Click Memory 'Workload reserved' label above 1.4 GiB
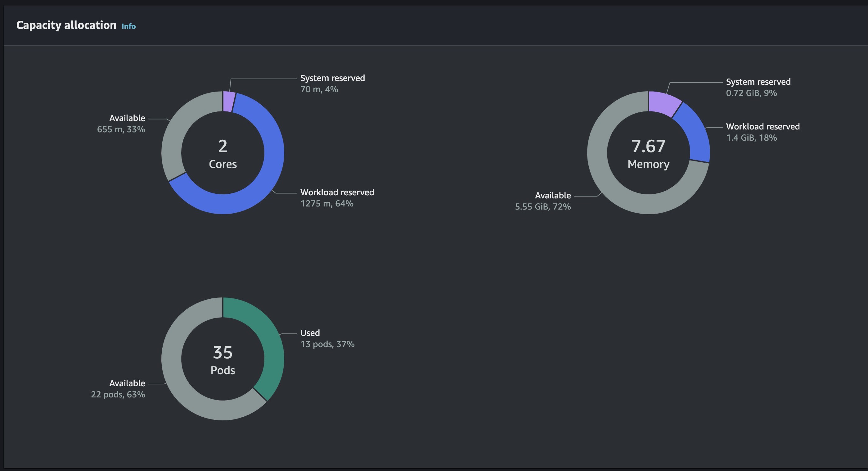 point(763,127)
